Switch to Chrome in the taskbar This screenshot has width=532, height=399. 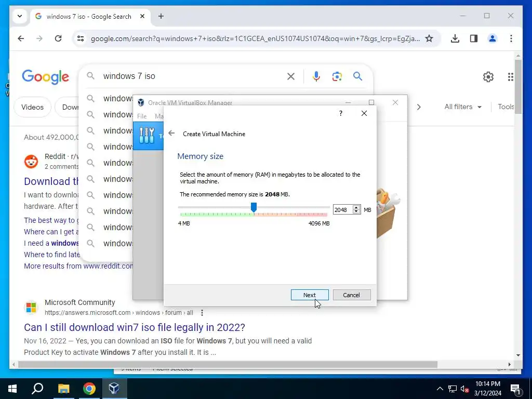tap(89, 389)
